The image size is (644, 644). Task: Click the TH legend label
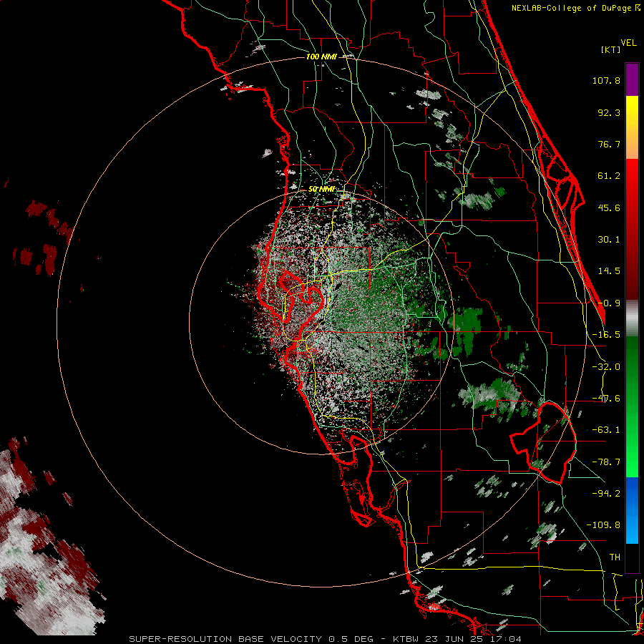pos(615,557)
